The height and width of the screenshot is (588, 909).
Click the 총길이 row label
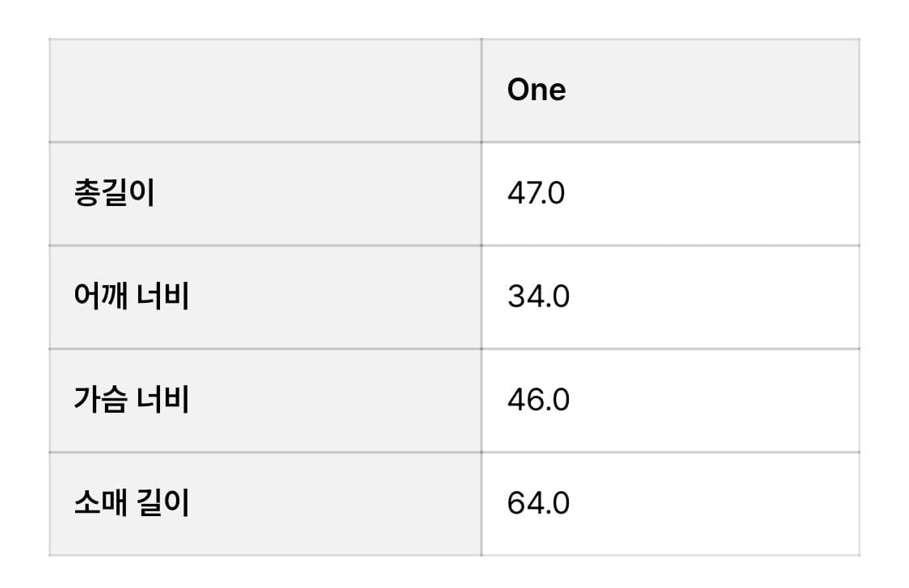(x=114, y=195)
